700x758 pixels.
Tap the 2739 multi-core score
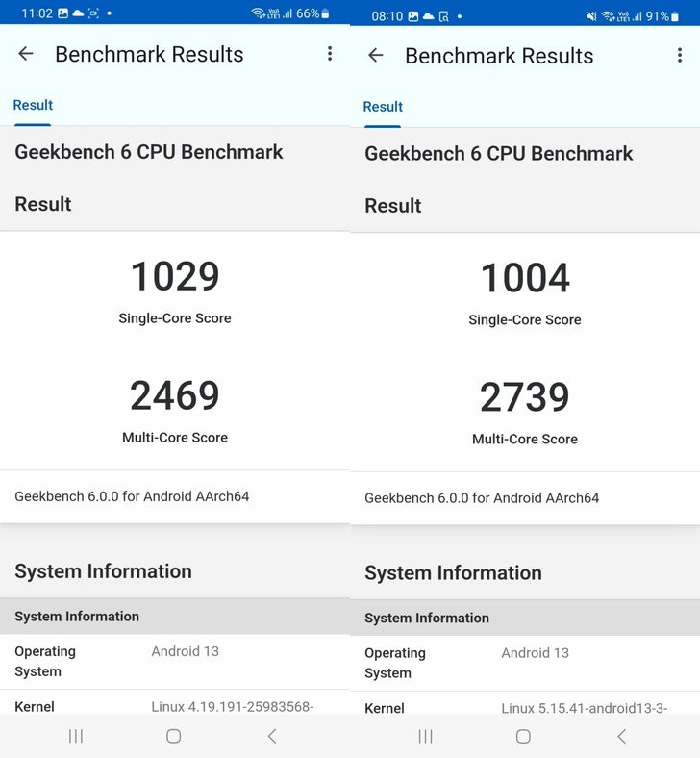[525, 397]
